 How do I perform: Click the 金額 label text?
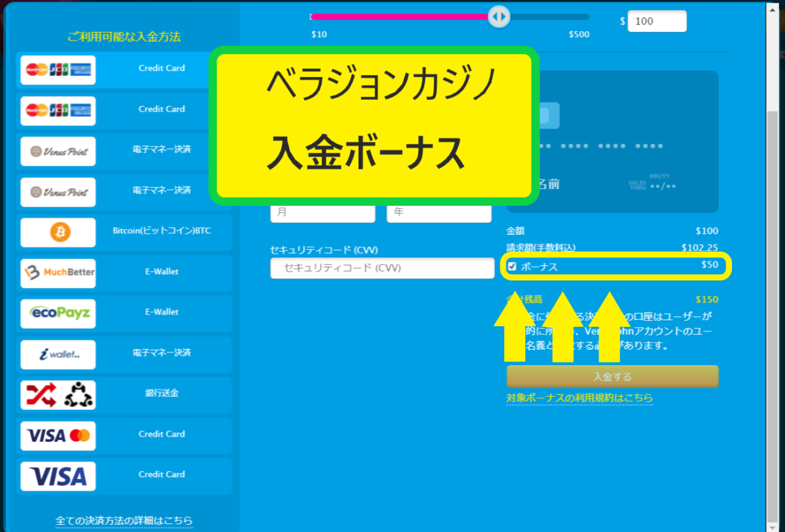click(515, 231)
